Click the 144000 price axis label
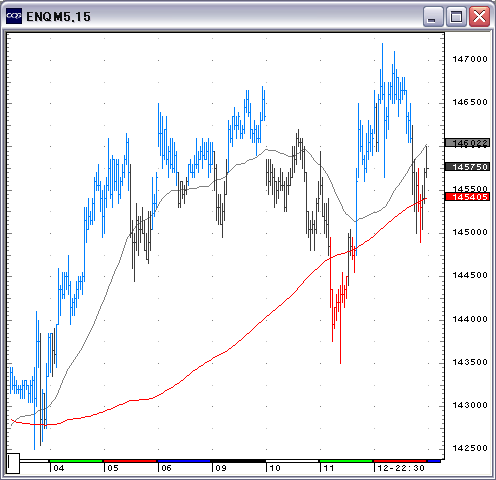496x480 pixels. tap(470, 319)
